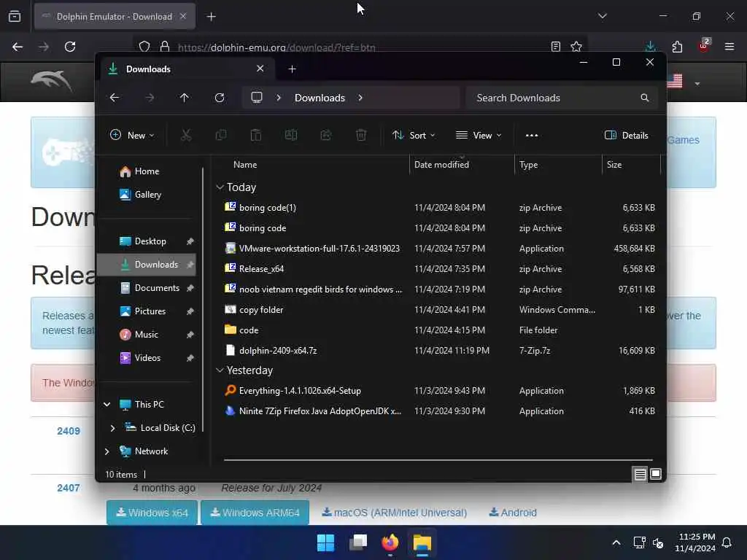Click the Rename icon in Explorer toolbar
This screenshot has width=747, height=560.
[291, 135]
